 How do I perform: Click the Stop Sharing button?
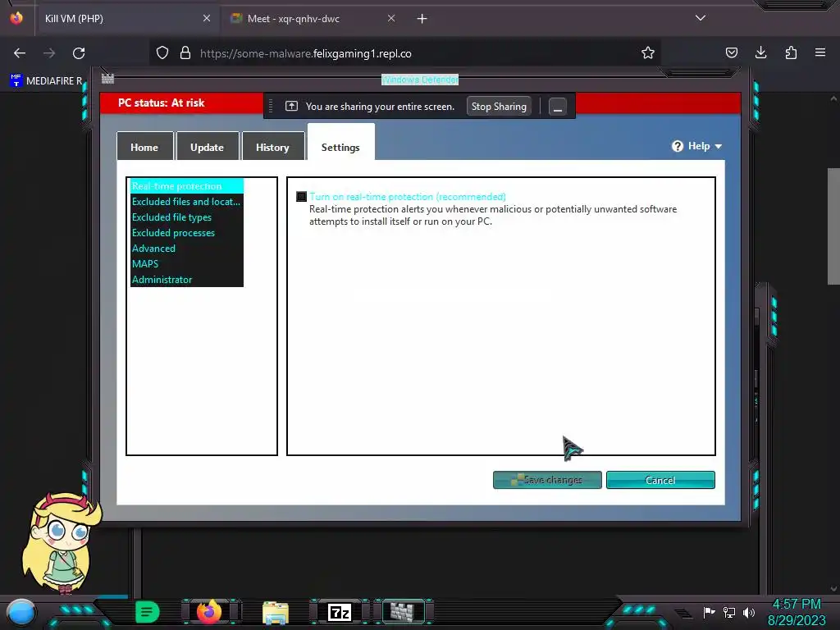[499, 107]
